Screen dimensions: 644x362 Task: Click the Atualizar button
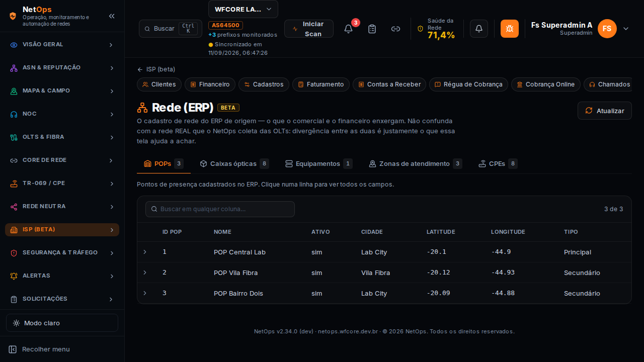coord(605,111)
